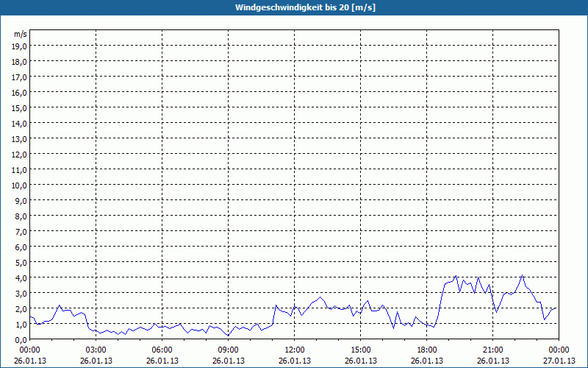
Task: Click the 6,0 y-axis tick label
Action: [x=21, y=247]
